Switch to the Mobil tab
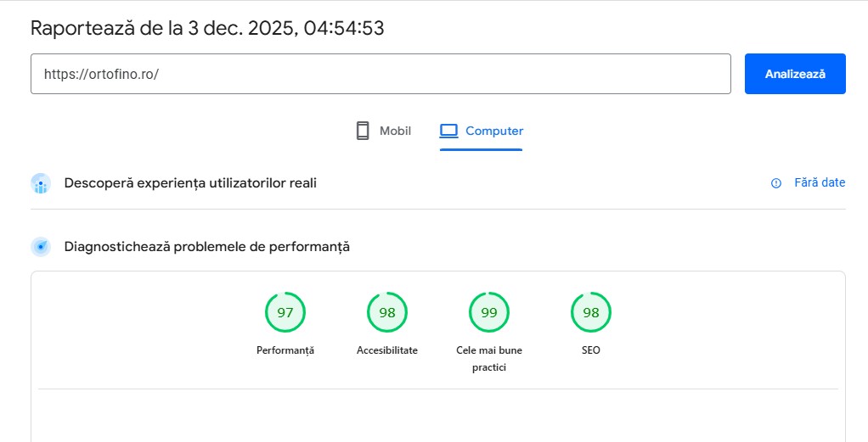Image resolution: width=868 pixels, height=442 pixels. [x=395, y=131]
